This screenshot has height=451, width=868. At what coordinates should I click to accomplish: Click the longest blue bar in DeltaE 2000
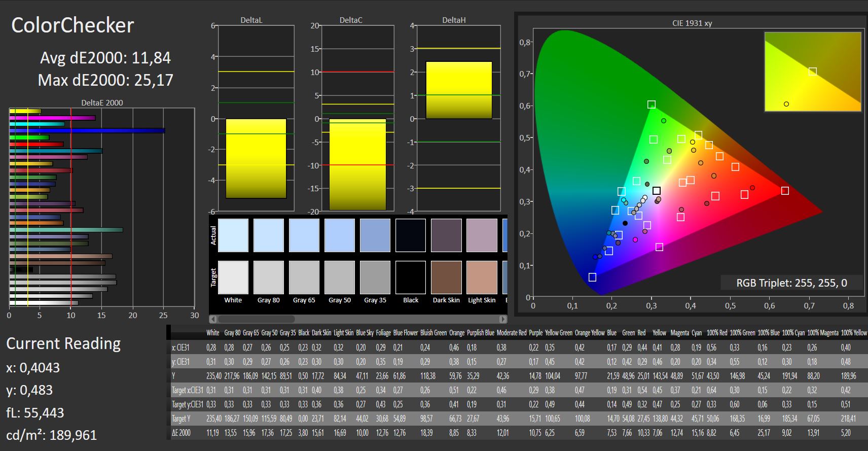point(87,130)
